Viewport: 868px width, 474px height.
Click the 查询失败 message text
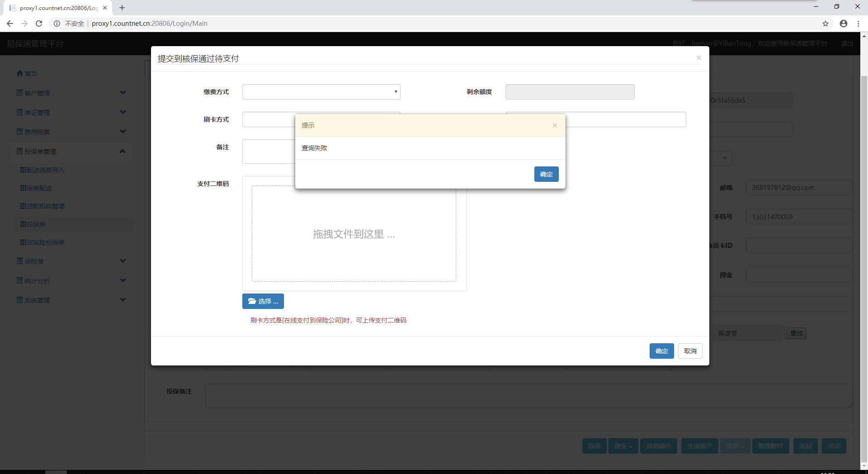pos(315,148)
